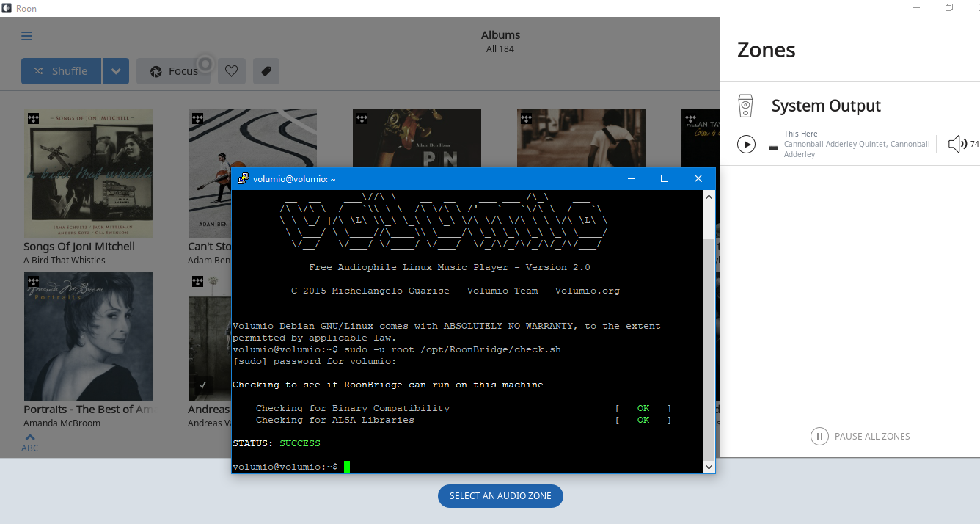Maximize the volumio PuTTY window
Screen dimensions: 980x524
point(665,178)
